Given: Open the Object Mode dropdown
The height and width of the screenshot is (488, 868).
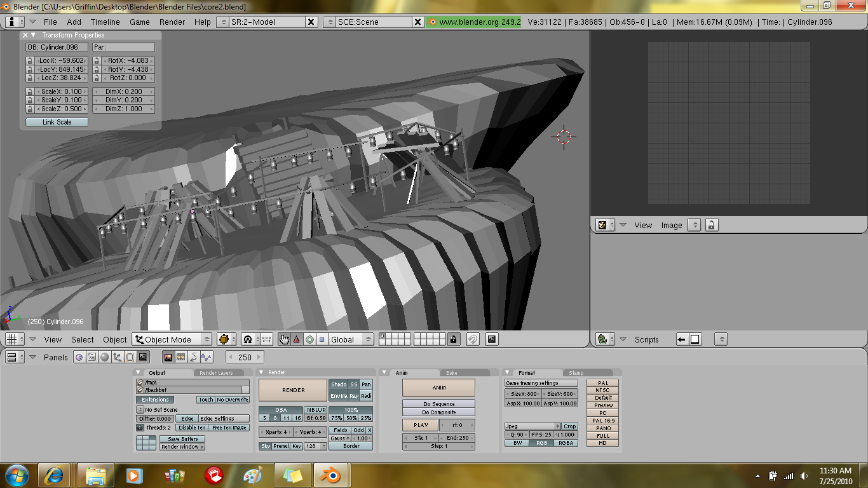Looking at the screenshot, I should coord(172,339).
